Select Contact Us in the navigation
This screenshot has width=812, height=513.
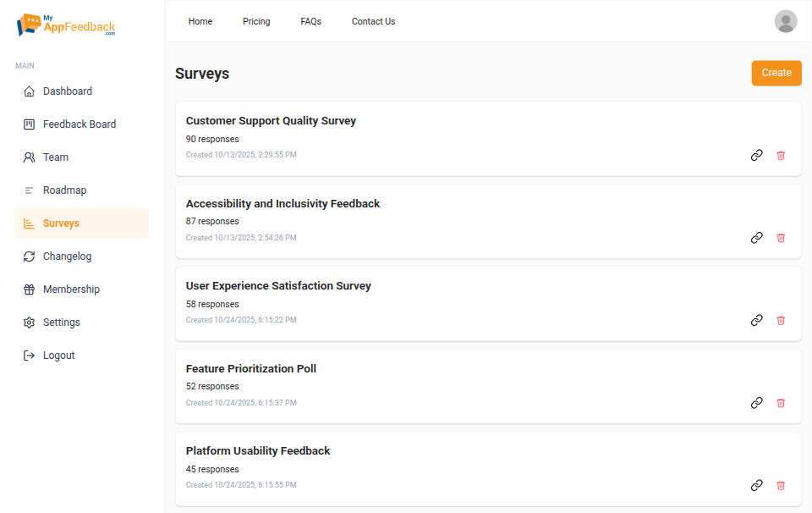tap(373, 21)
